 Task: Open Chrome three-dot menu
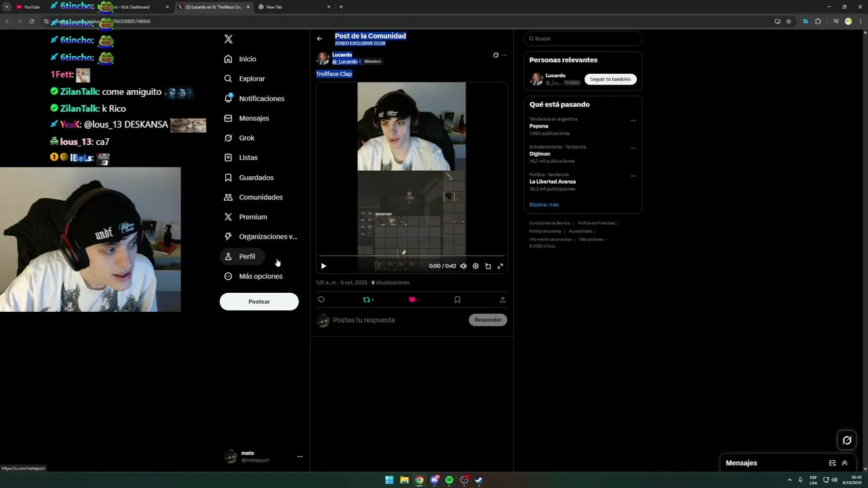(860, 21)
